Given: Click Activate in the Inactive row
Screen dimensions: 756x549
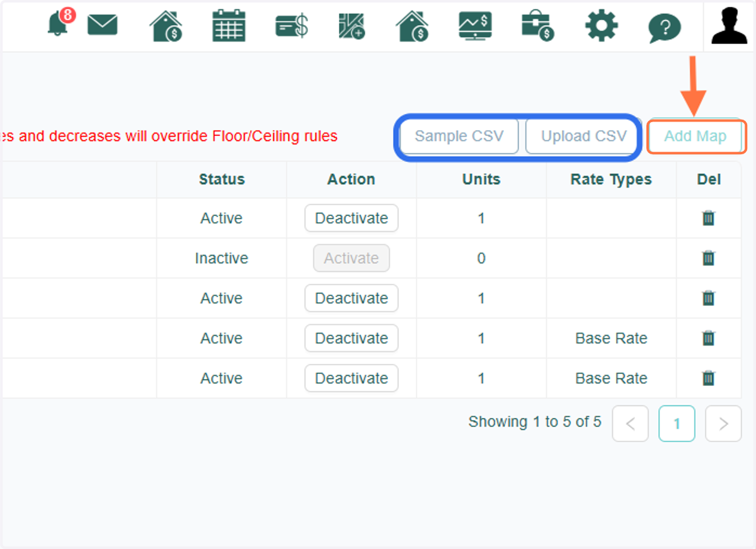Looking at the screenshot, I should click(x=352, y=258).
